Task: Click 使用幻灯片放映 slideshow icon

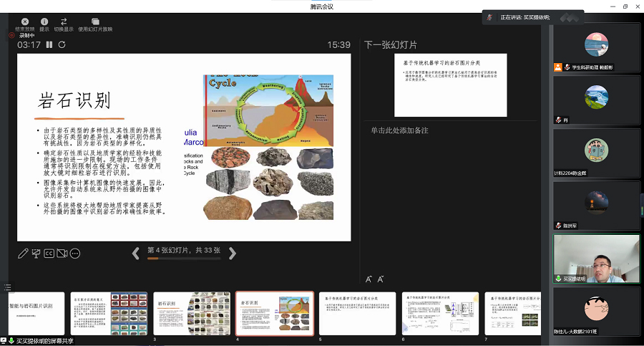Action: (x=95, y=22)
